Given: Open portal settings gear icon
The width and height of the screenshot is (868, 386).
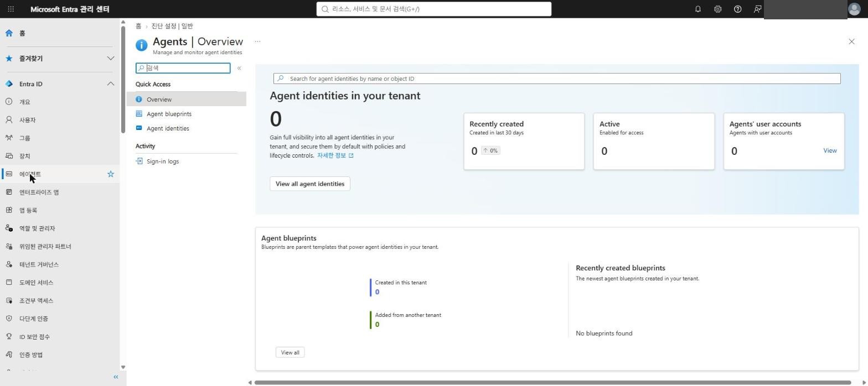Looking at the screenshot, I should pos(717,9).
